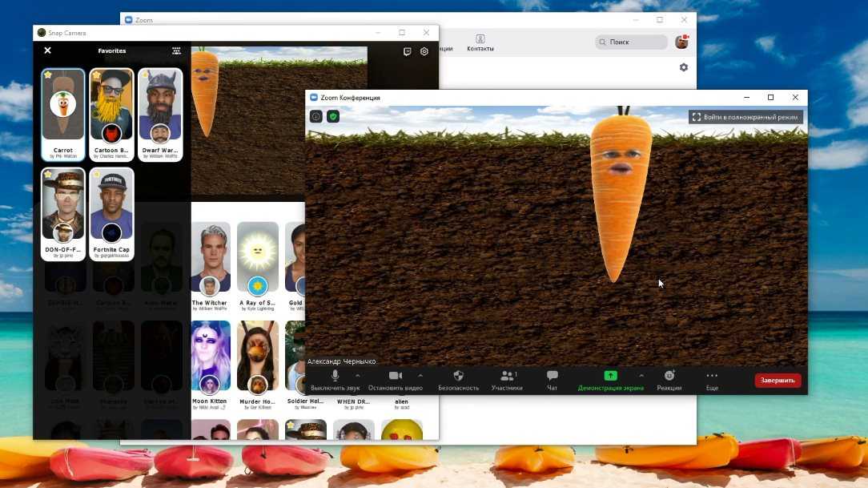Open the Еще more options menu
Viewport: 868px width, 488px height.
point(712,380)
